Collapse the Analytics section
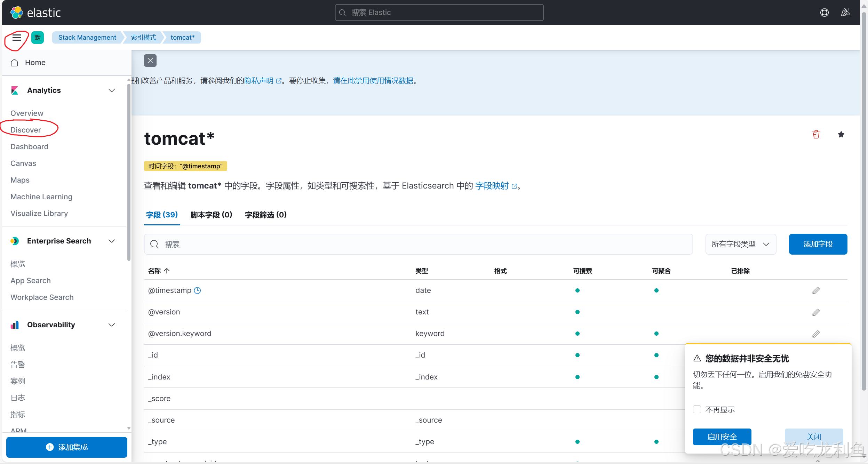 [x=112, y=90]
